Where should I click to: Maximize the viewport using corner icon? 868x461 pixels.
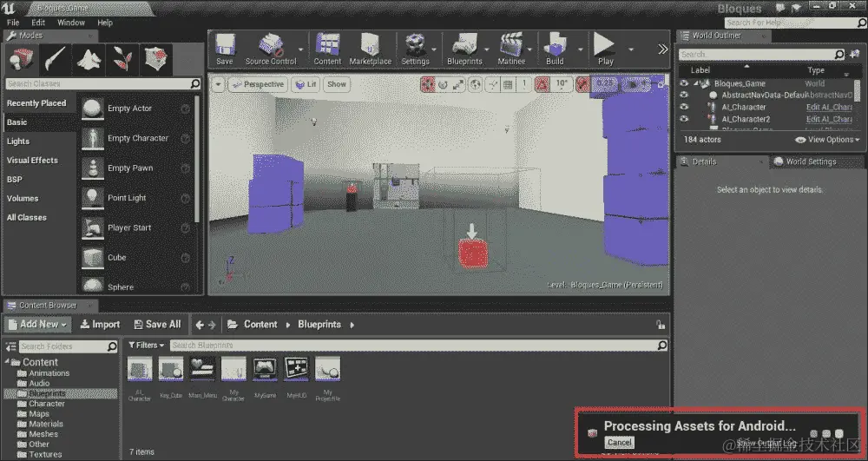661,85
